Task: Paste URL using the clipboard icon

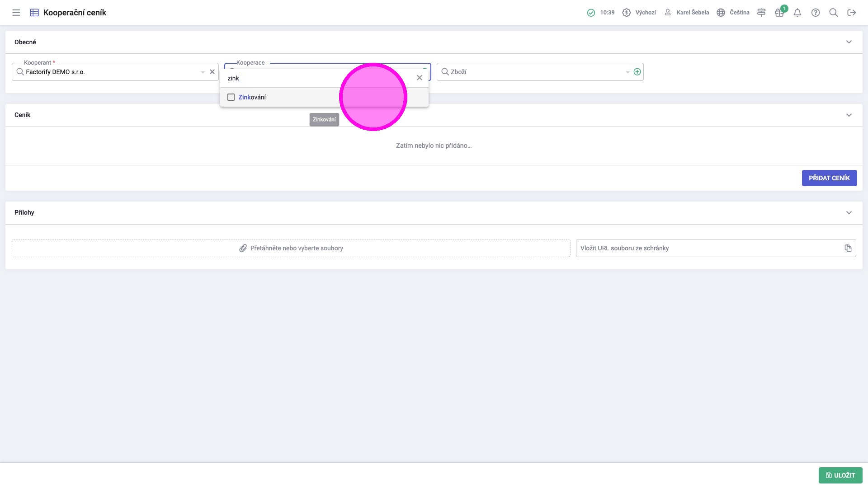Action: click(848, 248)
